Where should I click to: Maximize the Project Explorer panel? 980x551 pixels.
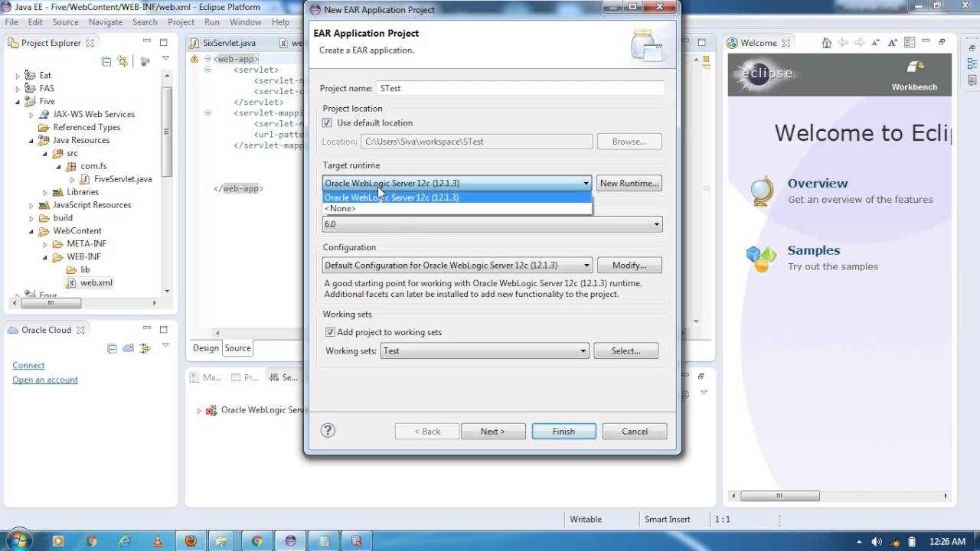pos(163,43)
